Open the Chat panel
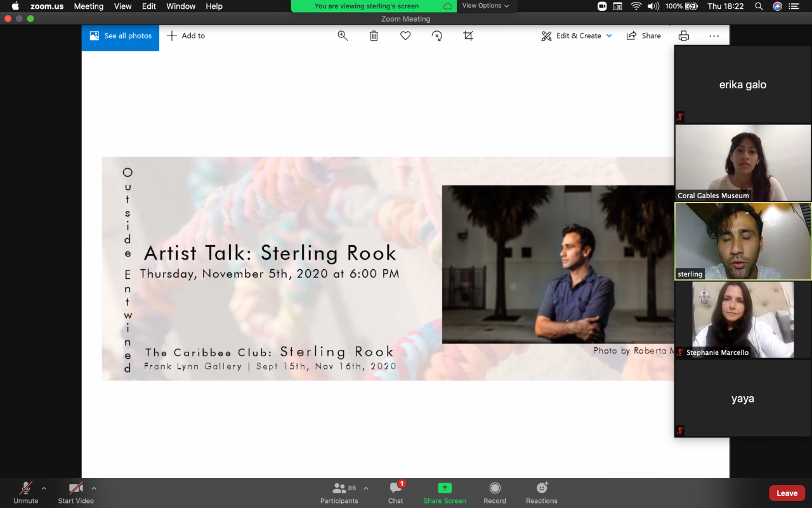The image size is (812, 508). [x=396, y=492]
